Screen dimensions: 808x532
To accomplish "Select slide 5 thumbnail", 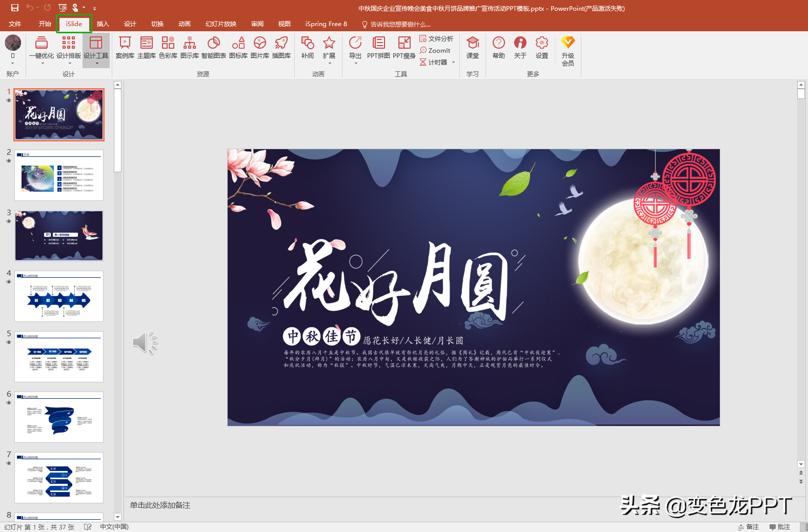I will pyautogui.click(x=59, y=357).
